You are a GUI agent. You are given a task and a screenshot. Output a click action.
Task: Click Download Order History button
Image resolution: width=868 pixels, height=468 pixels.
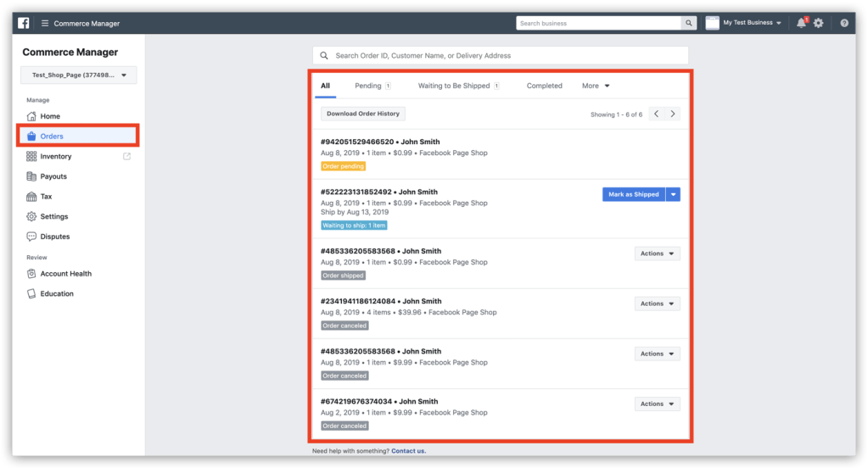tap(363, 114)
